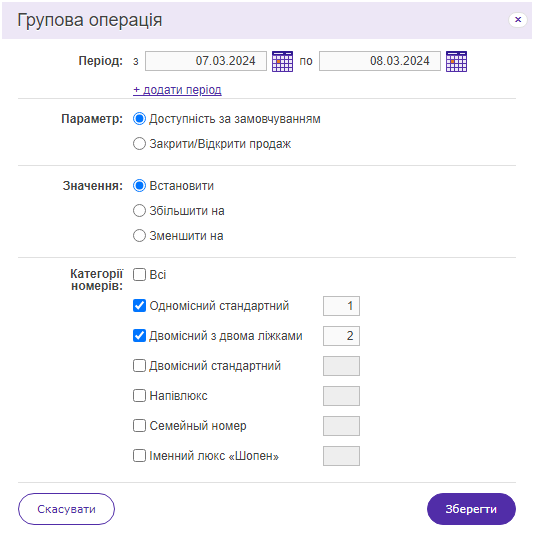Check 'Двомісний стандартний' checkbox
This screenshot has width=533, height=560.
pos(139,366)
